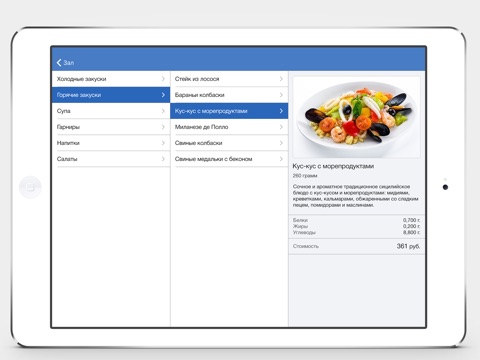
Task: Select the Горячие закуски category
Action: (x=111, y=95)
